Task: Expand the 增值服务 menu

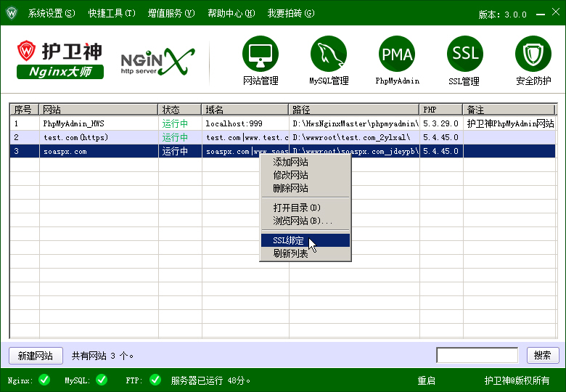Action: click(x=171, y=14)
